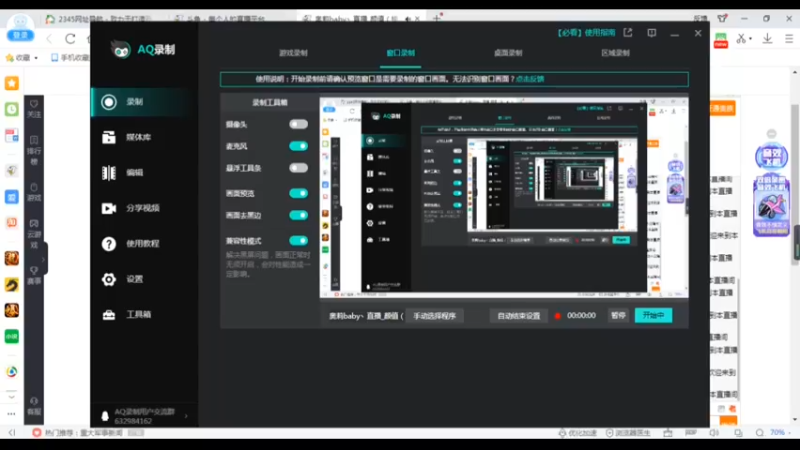This screenshot has height=450, width=800.
Task: Open the dropdown arrow beside scissors icon
Action: (x=751, y=39)
